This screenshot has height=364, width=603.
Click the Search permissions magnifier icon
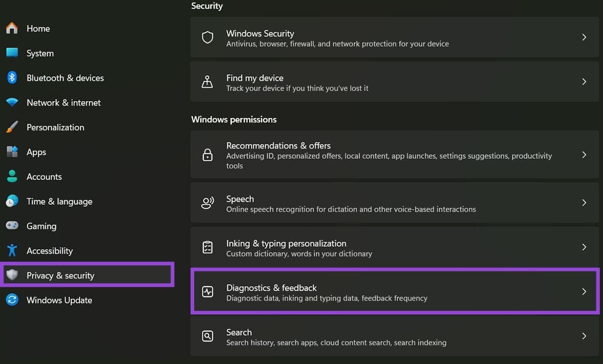pos(207,336)
